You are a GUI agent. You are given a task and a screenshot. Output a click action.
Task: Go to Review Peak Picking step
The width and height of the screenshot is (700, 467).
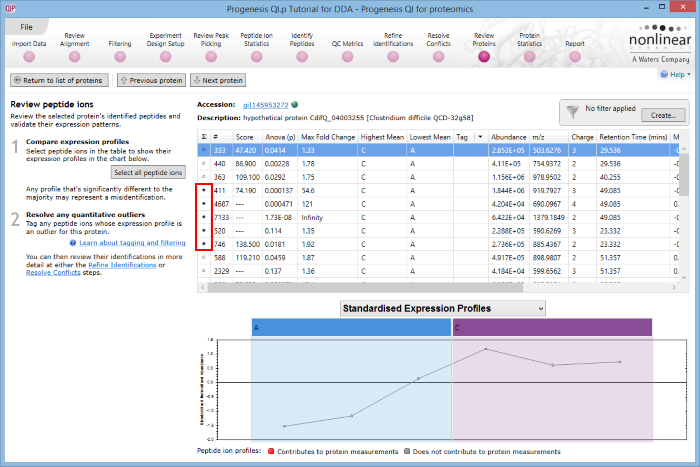coord(211,57)
